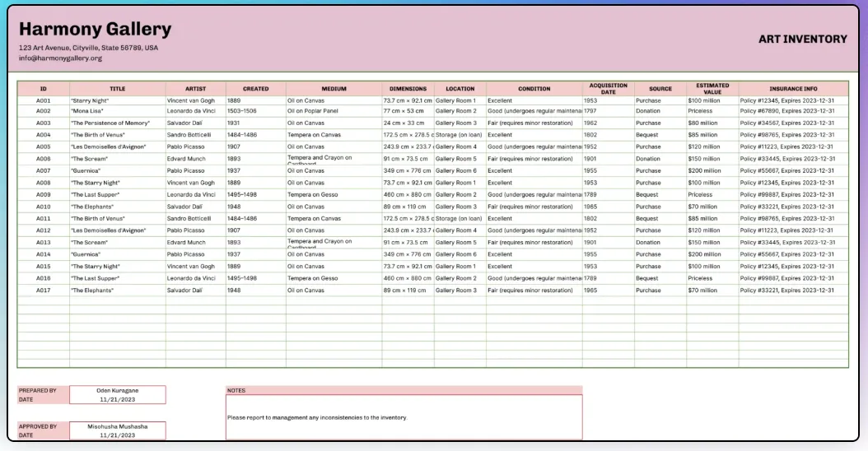Select Donation source in row A002

(x=660, y=111)
